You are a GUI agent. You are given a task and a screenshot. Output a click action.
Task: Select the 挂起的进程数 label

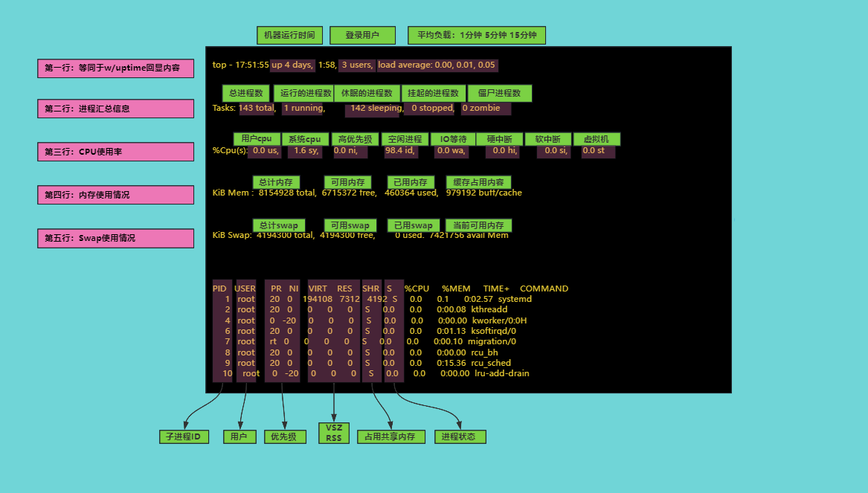tap(433, 93)
